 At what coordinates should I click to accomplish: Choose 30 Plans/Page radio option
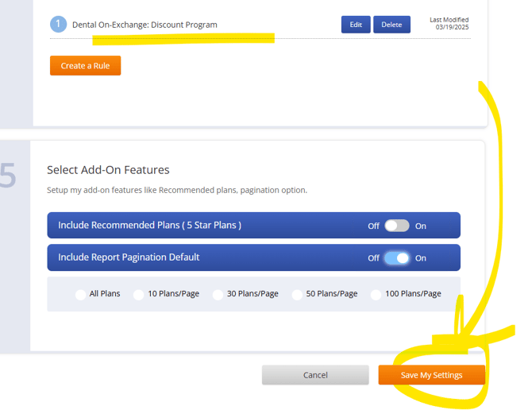tap(218, 294)
